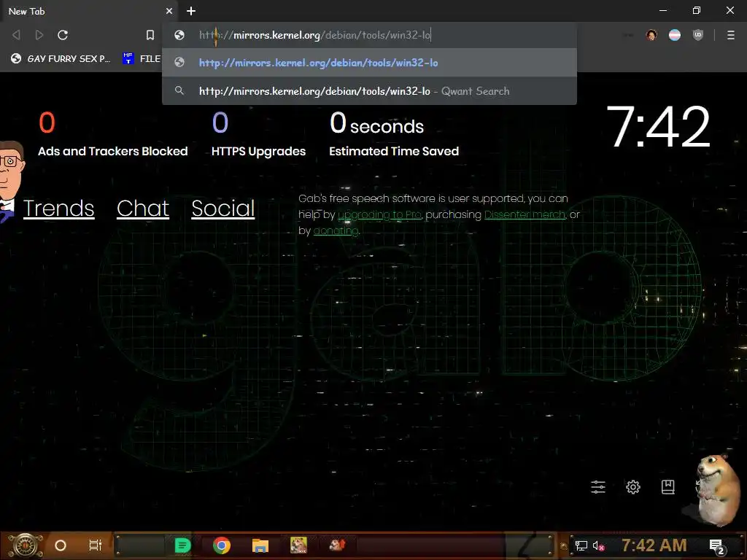Go back with the back arrow
Screen dimensions: 747x560
pyautogui.click(x=16, y=35)
